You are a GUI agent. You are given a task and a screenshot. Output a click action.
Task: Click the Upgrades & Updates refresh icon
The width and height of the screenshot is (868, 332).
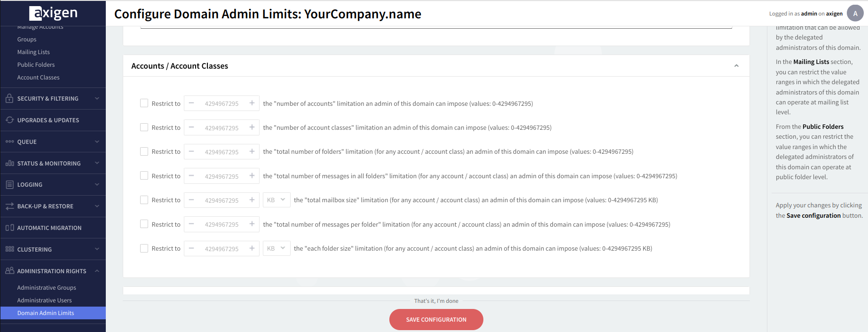coord(9,120)
